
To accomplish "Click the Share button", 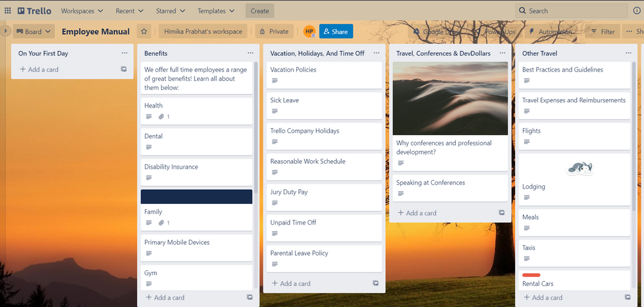I will (x=336, y=32).
